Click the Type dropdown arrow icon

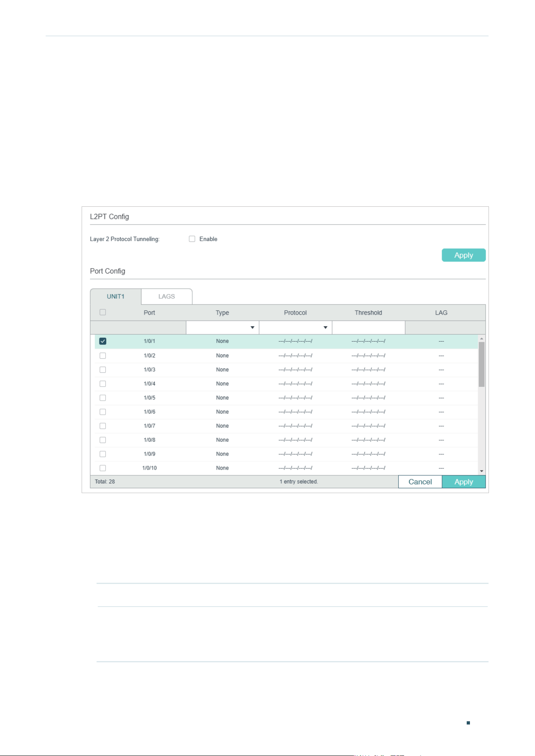253,328
